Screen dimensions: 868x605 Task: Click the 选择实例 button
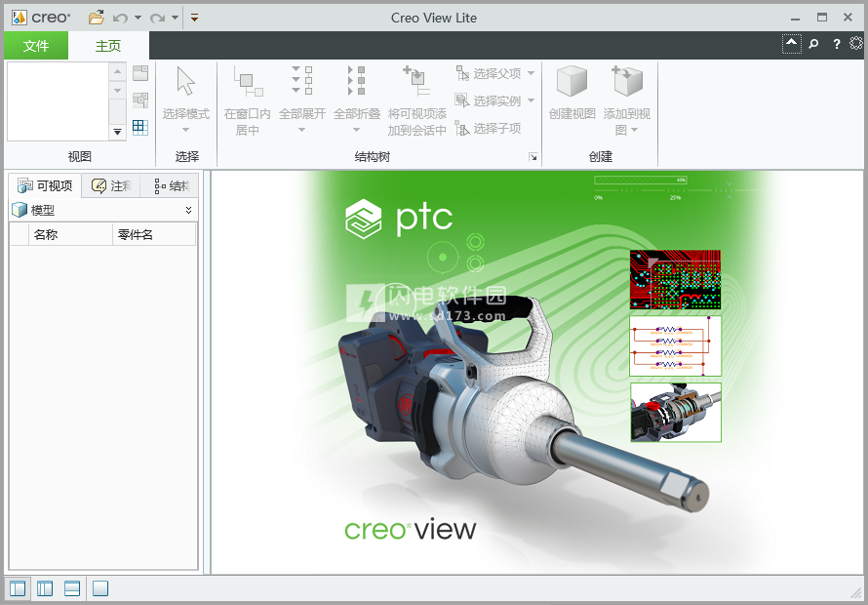[489, 101]
